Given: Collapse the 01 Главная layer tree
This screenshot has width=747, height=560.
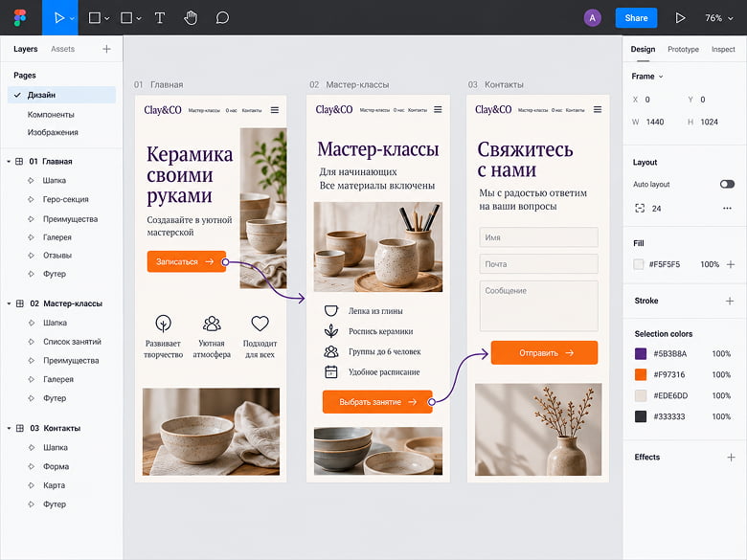Looking at the screenshot, I should (9, 162).
